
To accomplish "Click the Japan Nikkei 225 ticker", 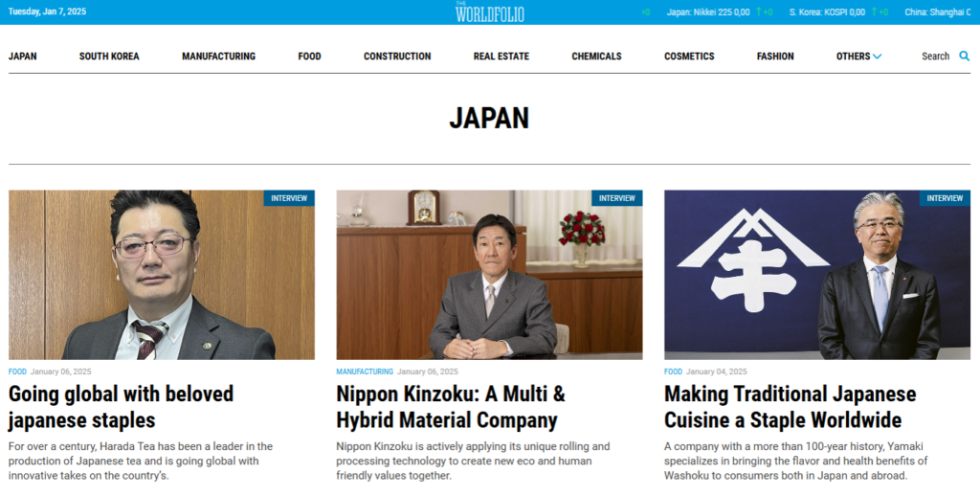I will click(x=708, y=12).
